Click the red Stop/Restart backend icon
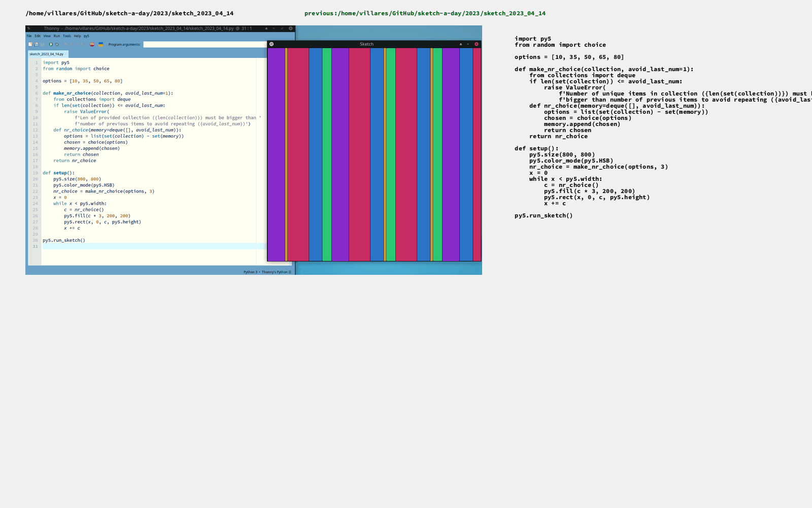 pos(92,44)
